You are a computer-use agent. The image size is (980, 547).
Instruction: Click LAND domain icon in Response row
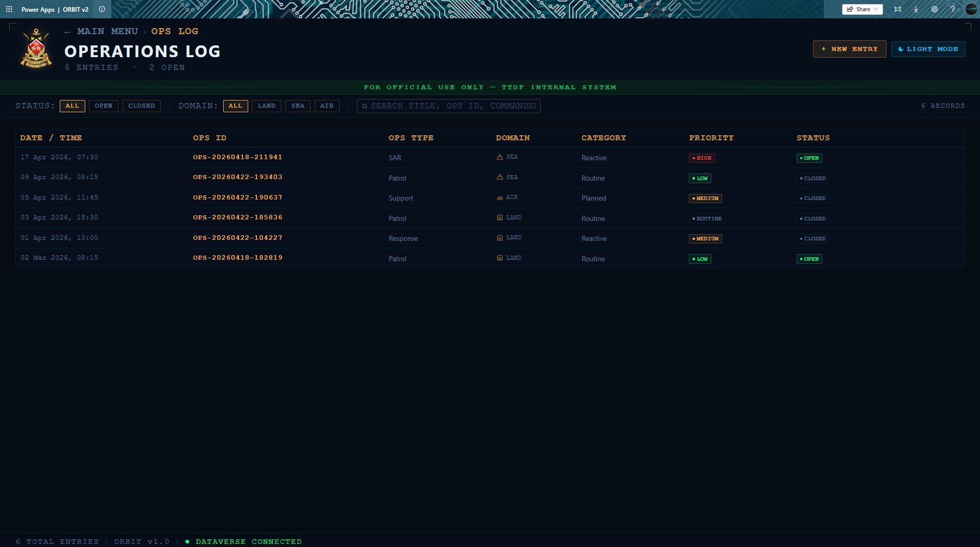point(499,238)
